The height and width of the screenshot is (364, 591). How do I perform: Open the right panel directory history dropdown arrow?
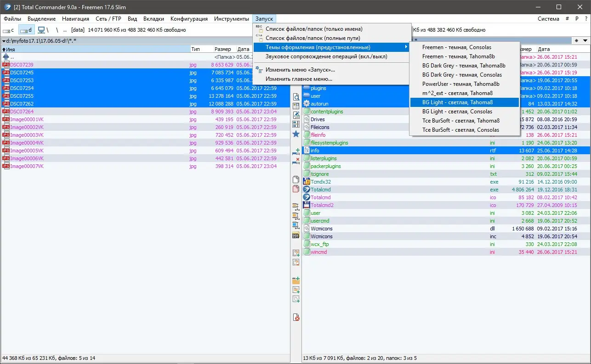tap(585, 41)
